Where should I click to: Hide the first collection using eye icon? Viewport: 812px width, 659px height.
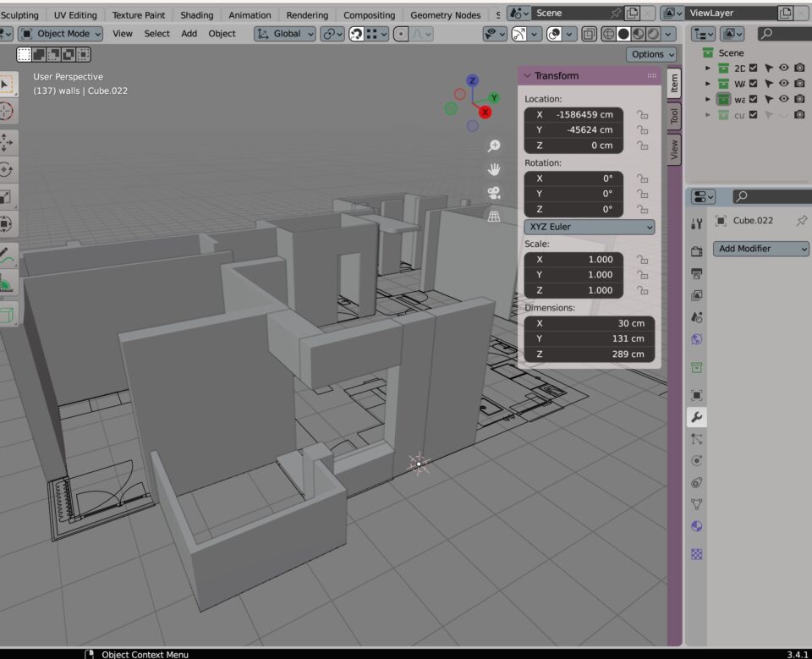point(784,69)
